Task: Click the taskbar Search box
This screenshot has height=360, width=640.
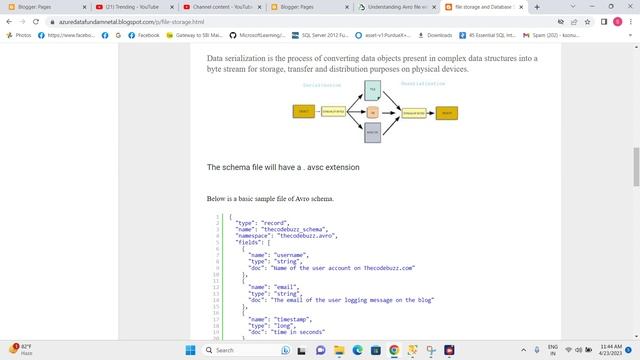Action: point(247,350)
